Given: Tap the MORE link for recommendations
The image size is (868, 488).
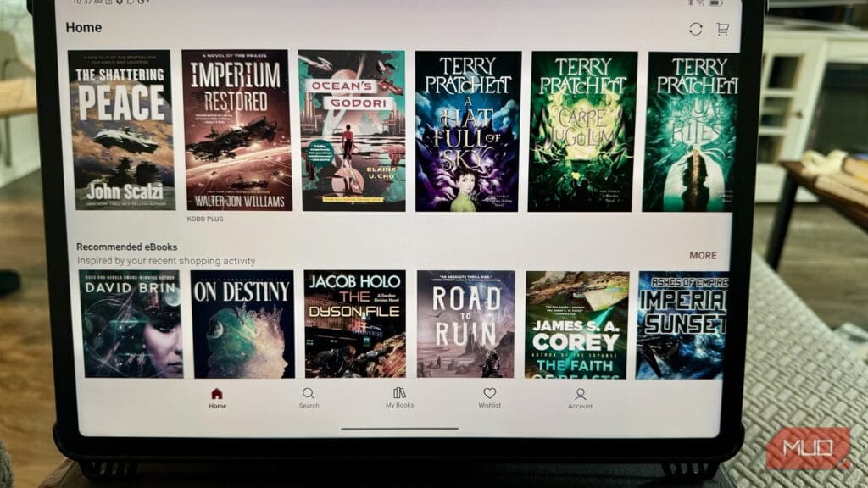Looking at the screenshot, I should point(703,255).
